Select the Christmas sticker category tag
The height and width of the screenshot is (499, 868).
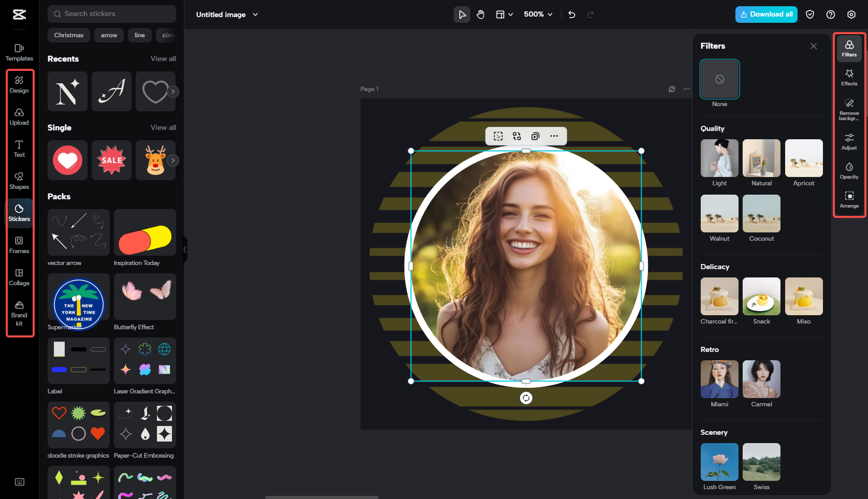tap(68, 35)
